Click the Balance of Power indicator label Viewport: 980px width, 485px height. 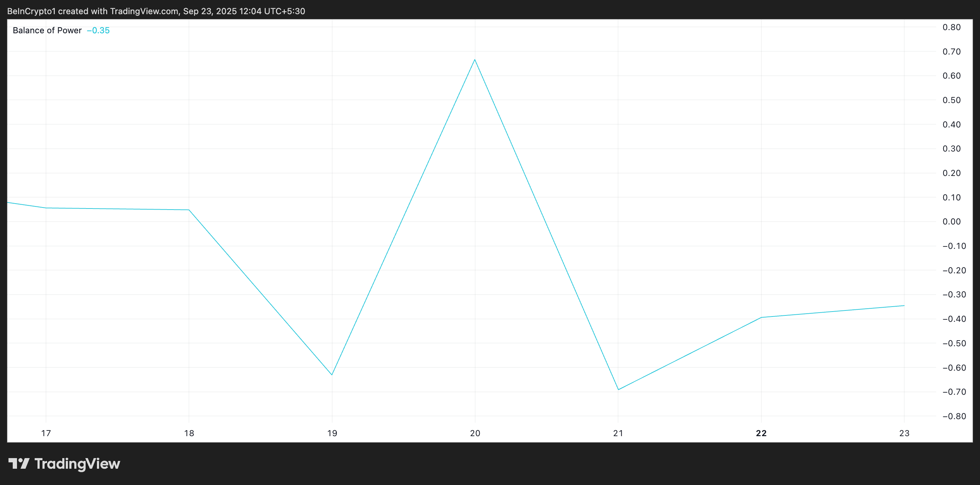pyautogui.click(x=47, y=30)
